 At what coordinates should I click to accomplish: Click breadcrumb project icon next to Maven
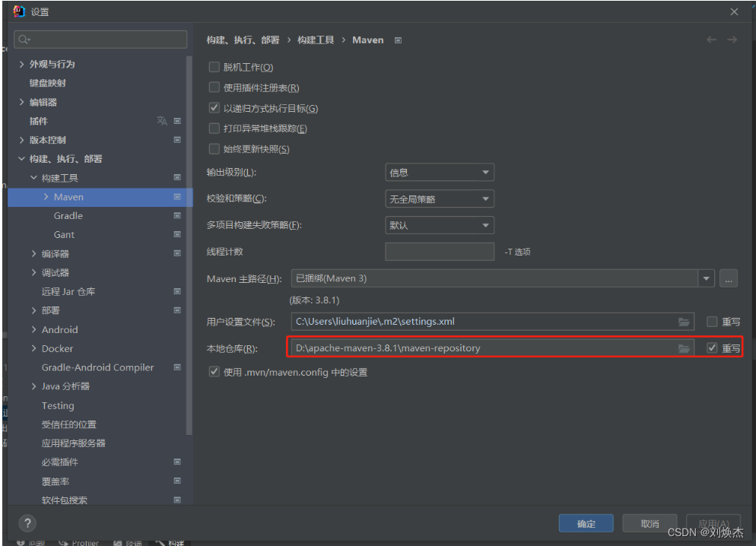[x=399, y=40]
